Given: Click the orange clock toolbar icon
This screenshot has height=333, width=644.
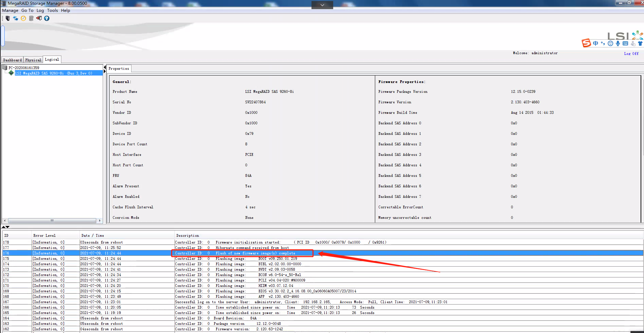Looking at the screenshot, I should 23,18.
